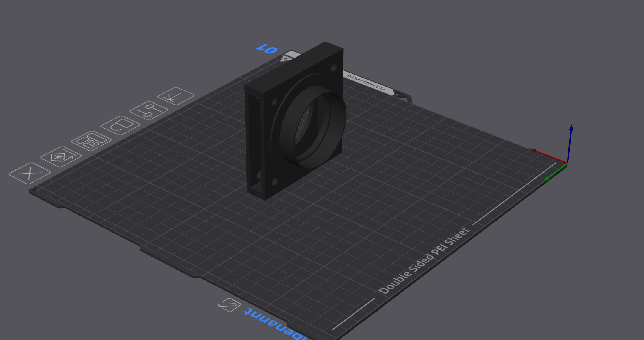Click the blue plate number 01

click(x=267, y=49)
